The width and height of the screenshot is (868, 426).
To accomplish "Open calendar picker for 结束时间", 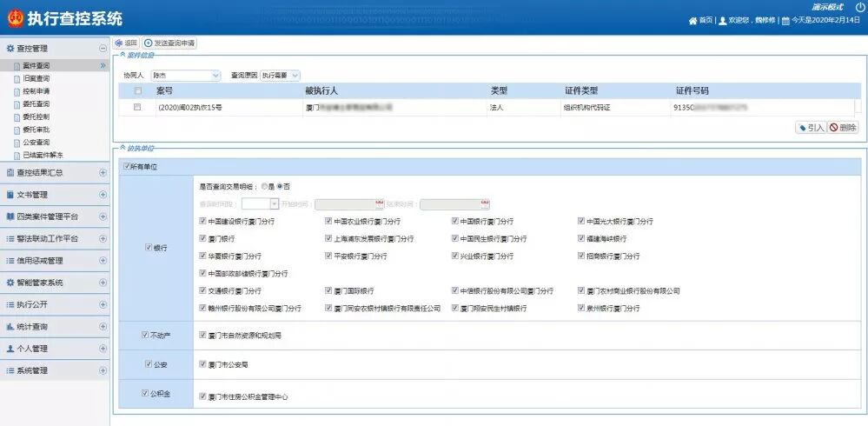I will (485, 203).
